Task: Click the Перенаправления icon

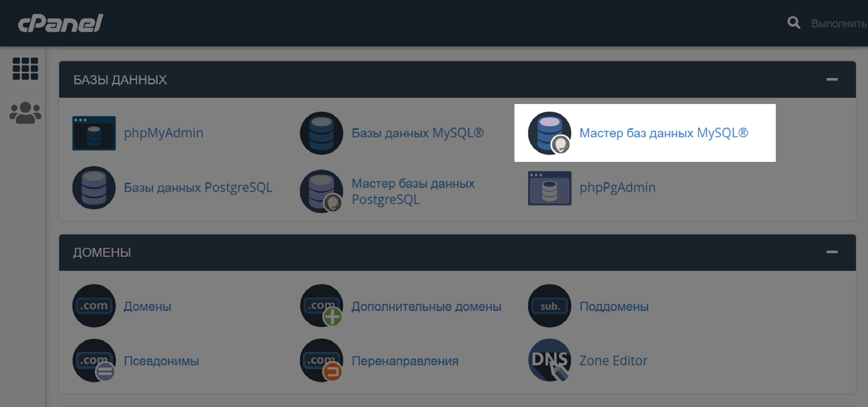Action: click(x=322, y=360)
